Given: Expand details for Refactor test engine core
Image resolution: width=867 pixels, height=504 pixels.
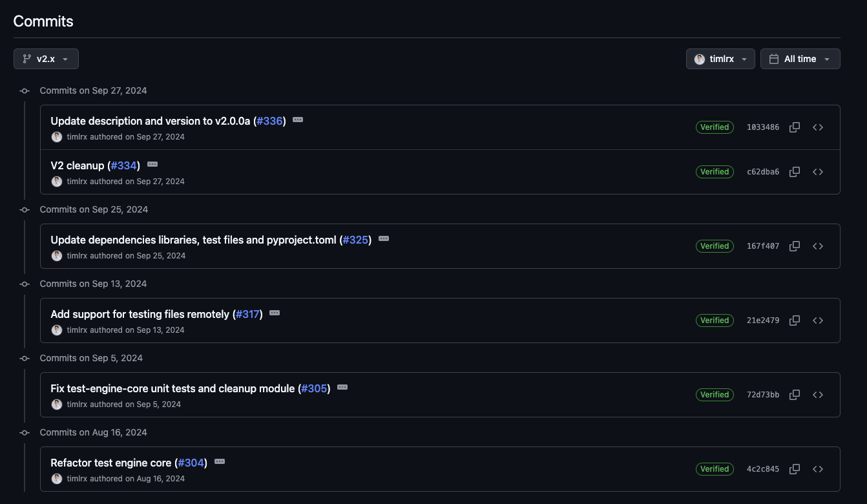Looking at the screenshot, I should tap(220, 462).
